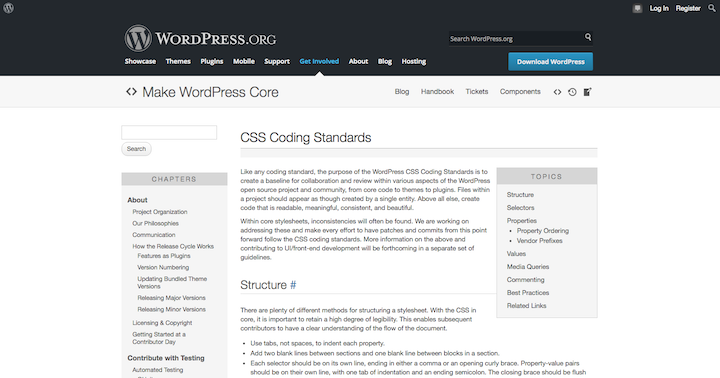
Task: Jump to Best Practices topic
Action: point(528,293)
